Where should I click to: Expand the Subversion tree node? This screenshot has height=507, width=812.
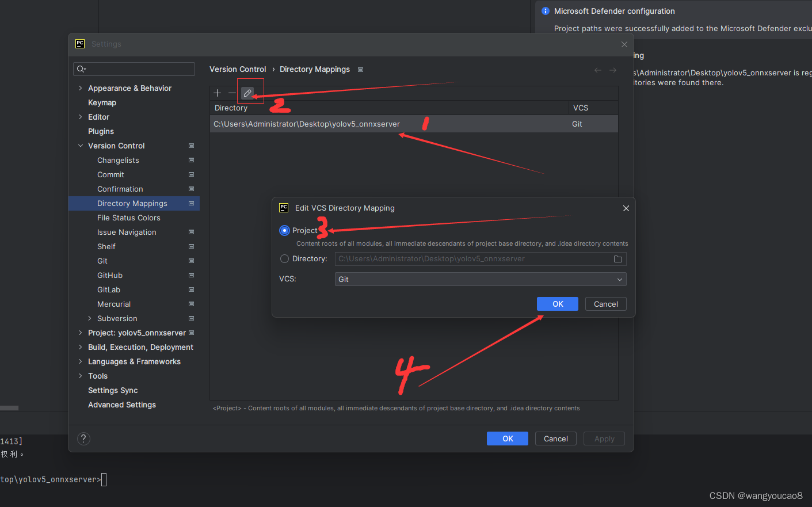point(90,318)
